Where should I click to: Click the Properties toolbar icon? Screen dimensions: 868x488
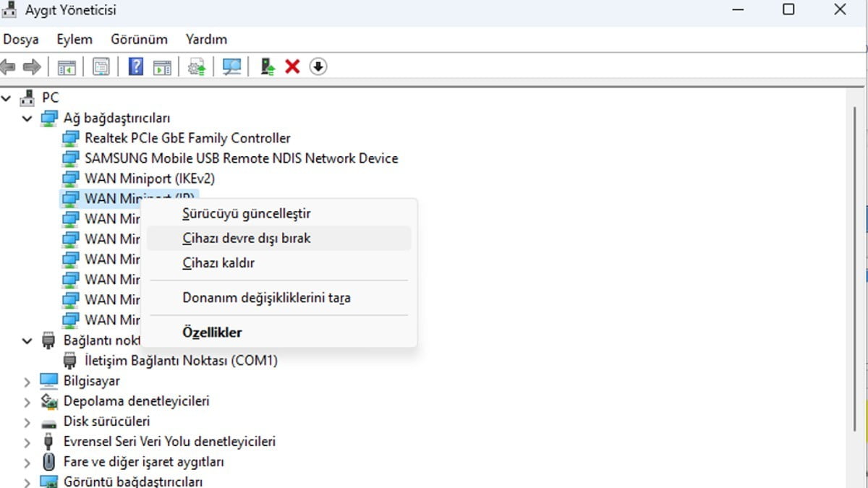[x=101, y=67]
